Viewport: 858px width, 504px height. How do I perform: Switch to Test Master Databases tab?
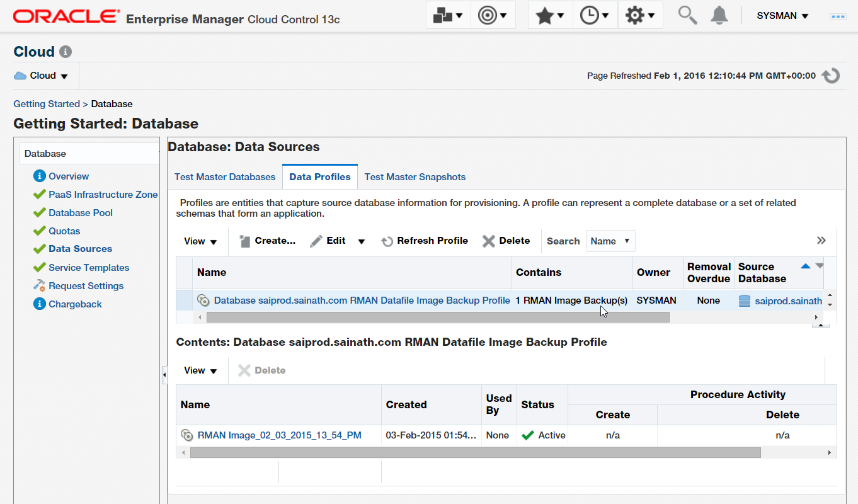[x=225, y=177]
